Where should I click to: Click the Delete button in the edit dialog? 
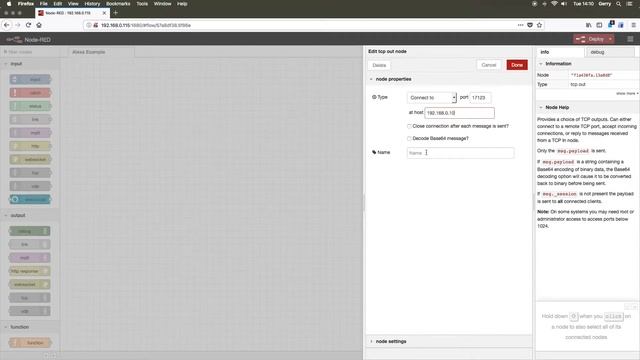[379, 65]
